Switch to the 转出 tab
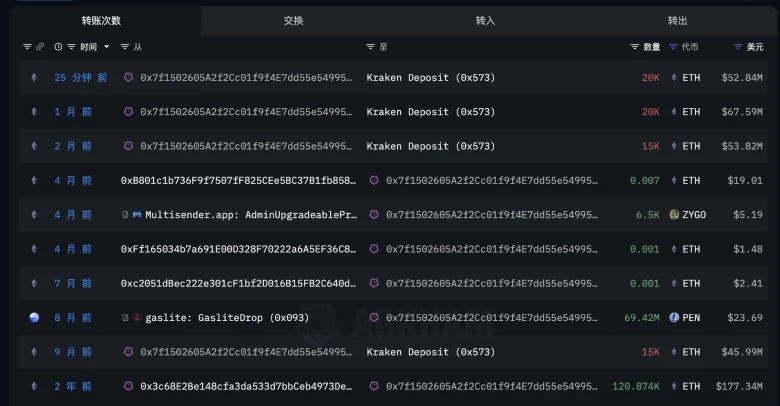Screen dimensions: 780x406 point(678,20)
